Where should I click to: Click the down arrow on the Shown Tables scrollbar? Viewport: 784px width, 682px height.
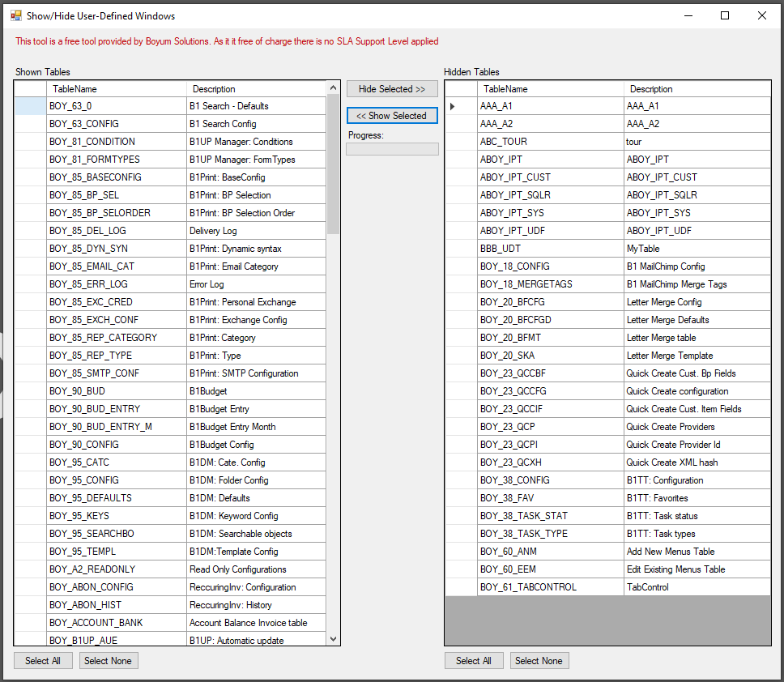(333, 639)
